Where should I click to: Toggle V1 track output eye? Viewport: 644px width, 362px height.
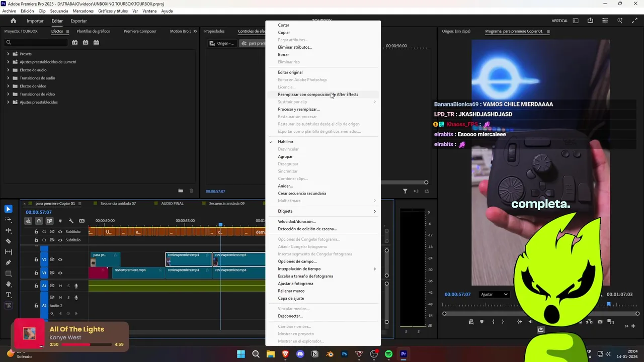tap(60, 273)
